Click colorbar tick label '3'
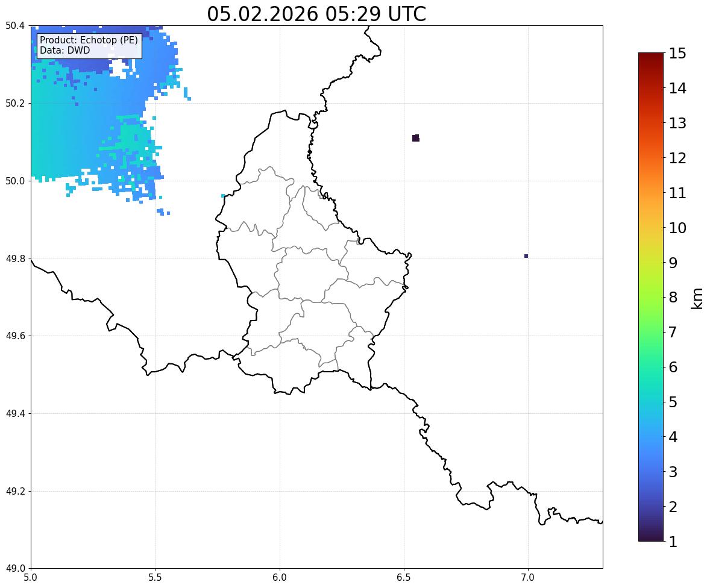This screenshot has width=710, height=588. point(673,472)
